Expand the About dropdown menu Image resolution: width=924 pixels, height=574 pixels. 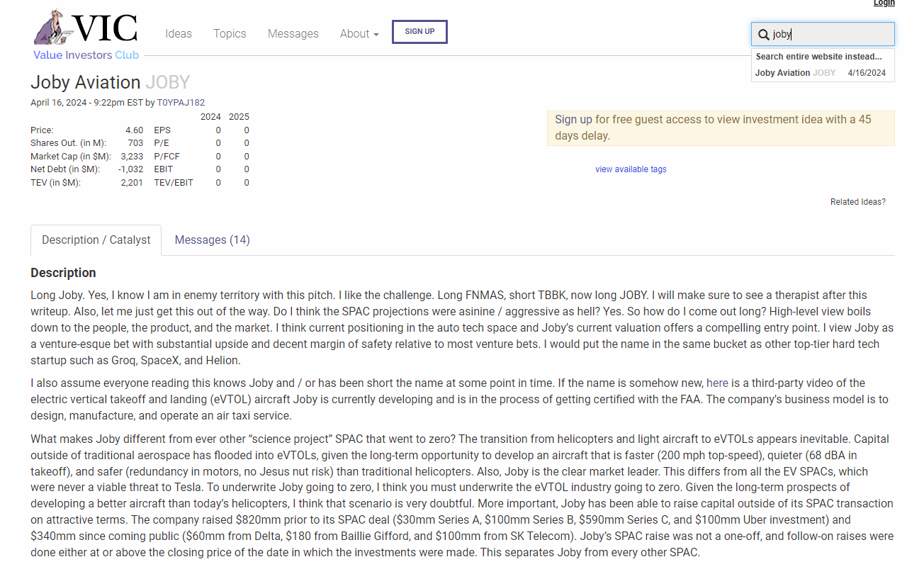point(359,33)
